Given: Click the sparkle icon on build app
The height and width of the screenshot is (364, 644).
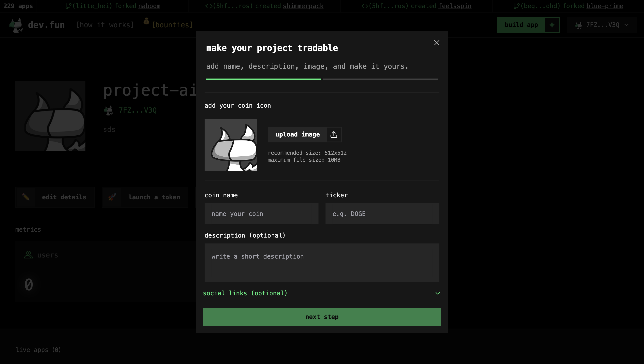Looking at the screenshot, I should [552, 25].
